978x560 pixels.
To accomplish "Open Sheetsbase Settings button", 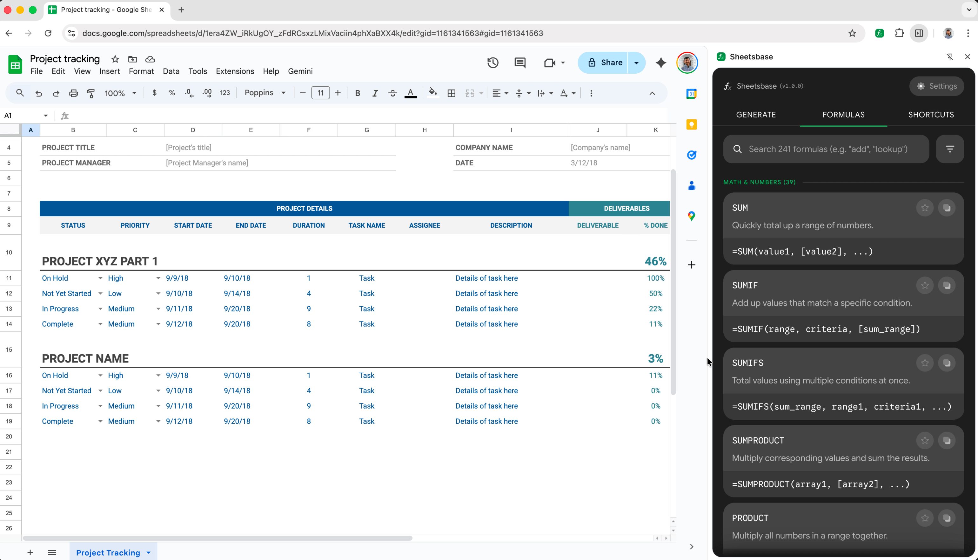I will [x=936, y=86].
